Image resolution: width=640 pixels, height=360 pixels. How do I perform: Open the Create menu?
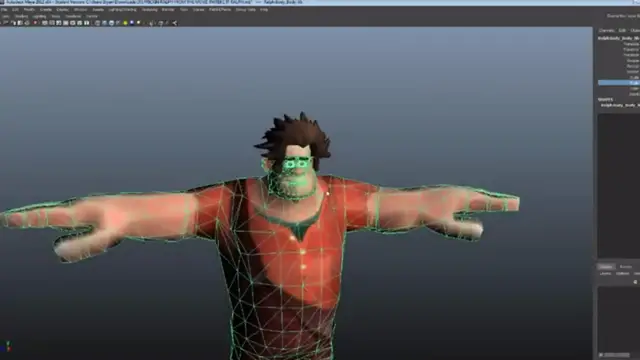coord(46,9)
